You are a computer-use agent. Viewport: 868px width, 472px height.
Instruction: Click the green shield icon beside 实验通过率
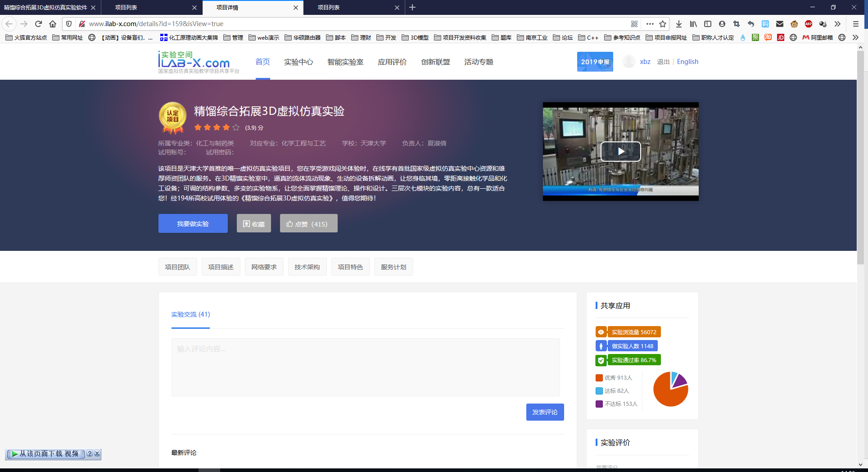click(601, 360)
